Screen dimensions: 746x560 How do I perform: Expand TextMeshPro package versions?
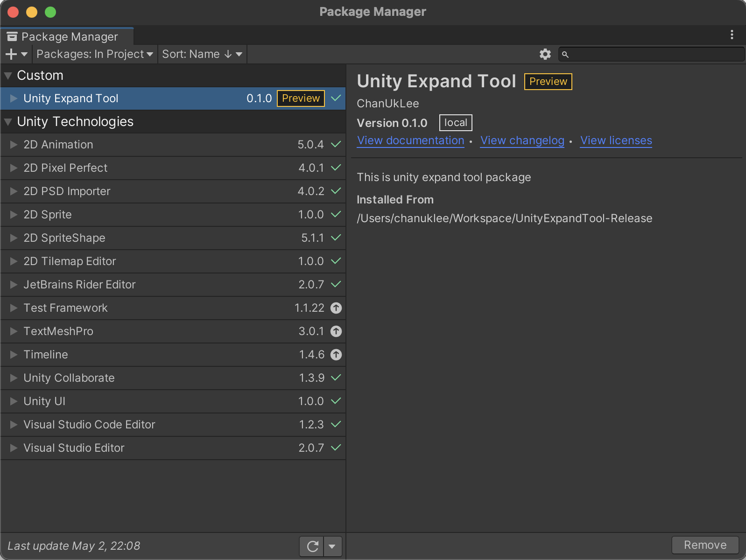pos(14,331)
